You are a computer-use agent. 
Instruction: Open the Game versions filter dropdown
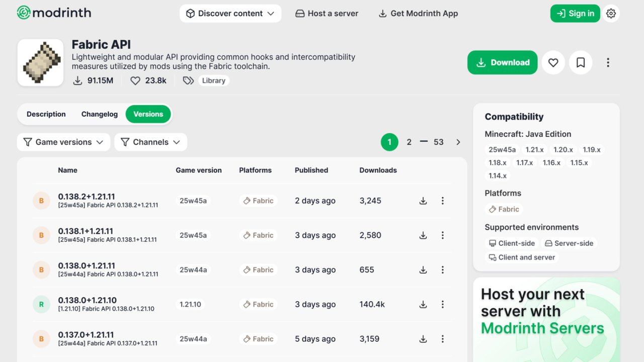coord(63,142)
